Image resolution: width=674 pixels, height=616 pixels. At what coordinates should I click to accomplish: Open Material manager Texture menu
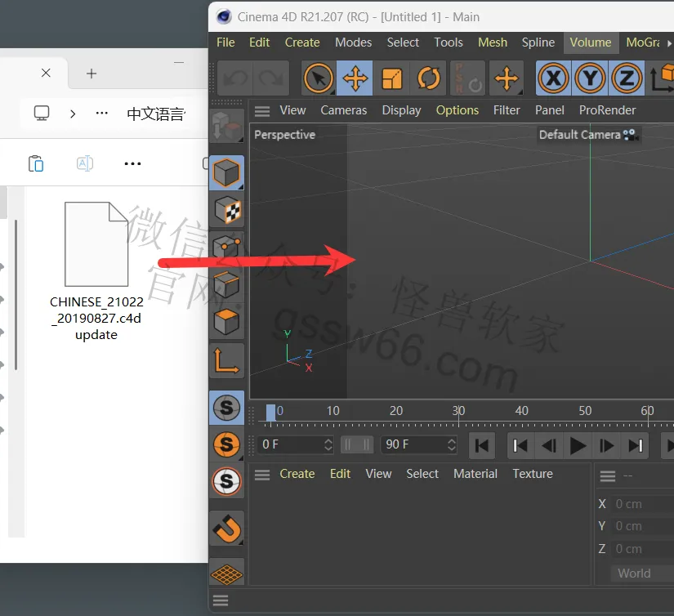pos(533,474)
